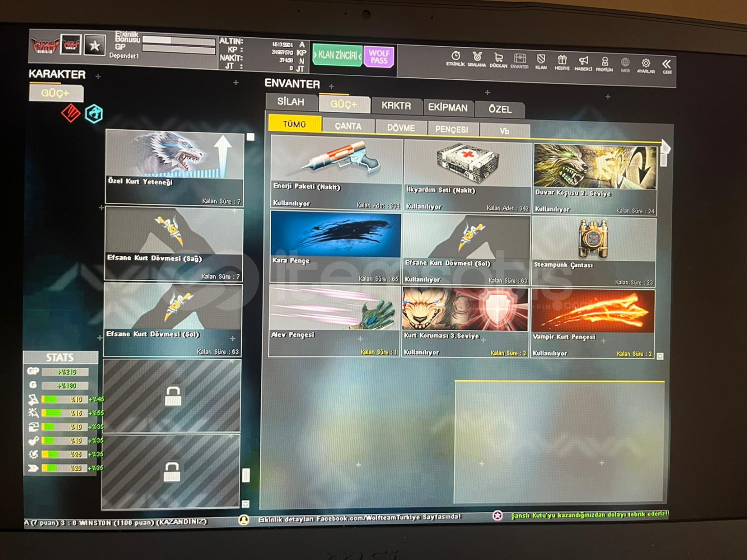The width and height of the screenshot is (747, 560).
Task: Click the GÜÇ+ tab under KARAKTER
Action: (56, 93)
